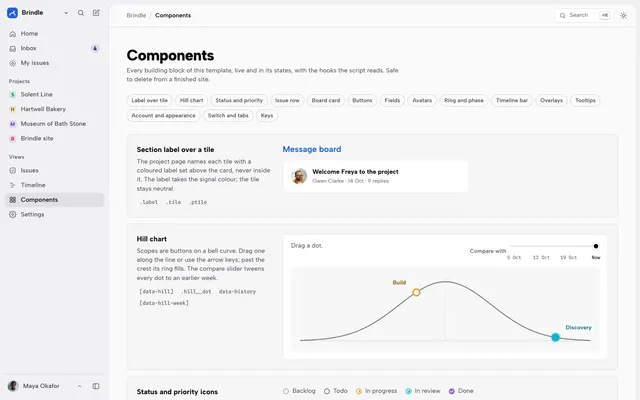Open the Brindle site project

[54, 139]
